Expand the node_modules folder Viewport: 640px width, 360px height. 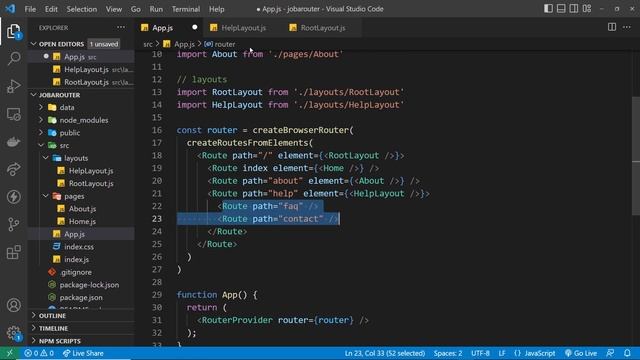[81, 120]
